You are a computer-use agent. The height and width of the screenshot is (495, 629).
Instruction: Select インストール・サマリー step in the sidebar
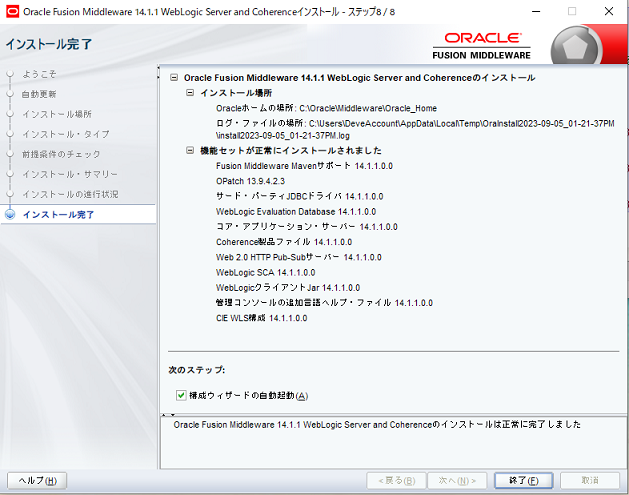[70, 174]
